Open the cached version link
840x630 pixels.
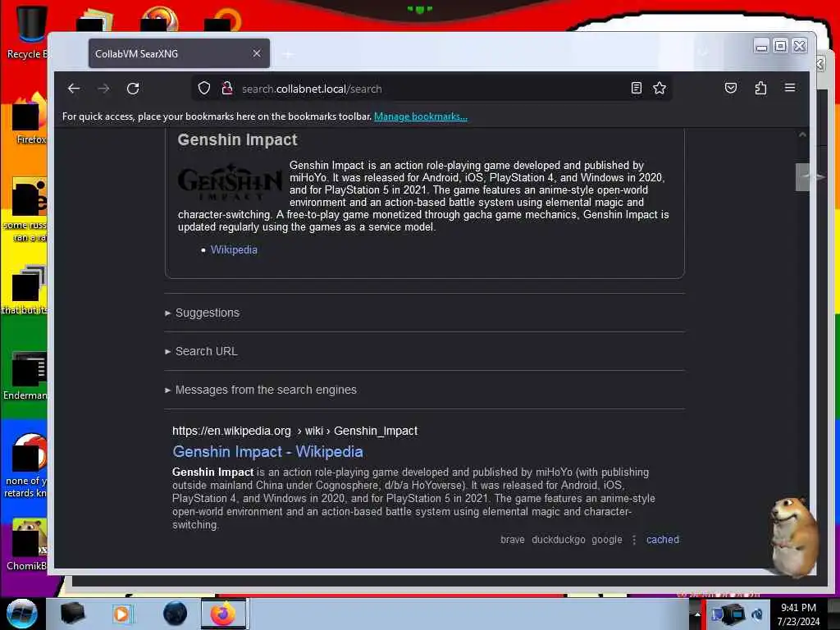pos(663,540)
